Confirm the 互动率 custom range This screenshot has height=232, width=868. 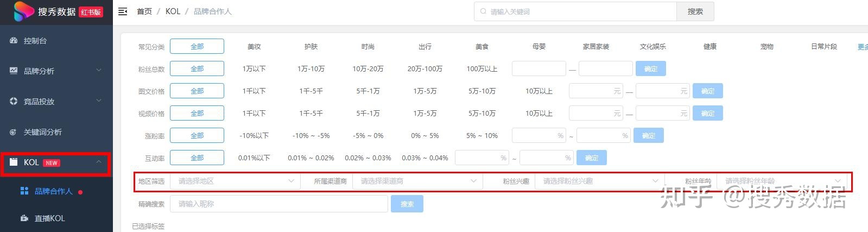[x=591, y=158]
